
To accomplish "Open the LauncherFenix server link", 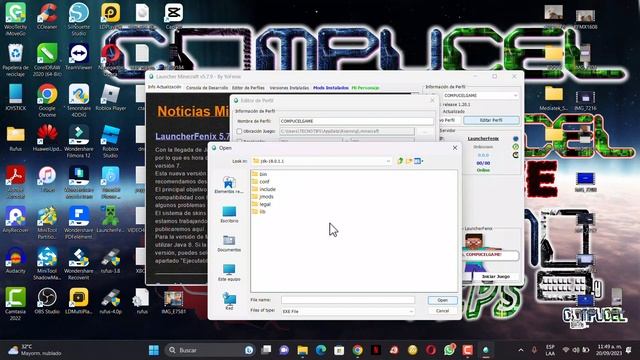I will [x=483, y=139].
